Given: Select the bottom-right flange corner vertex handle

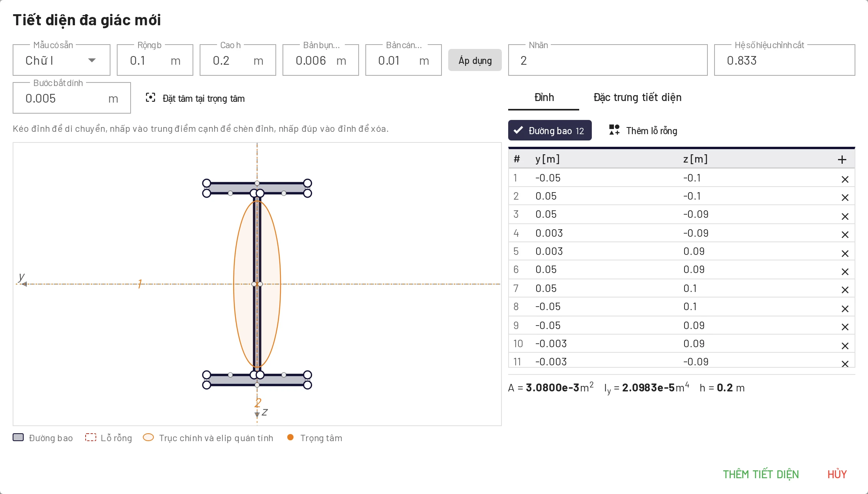Looking at the screenshot, I should [308, 385].
